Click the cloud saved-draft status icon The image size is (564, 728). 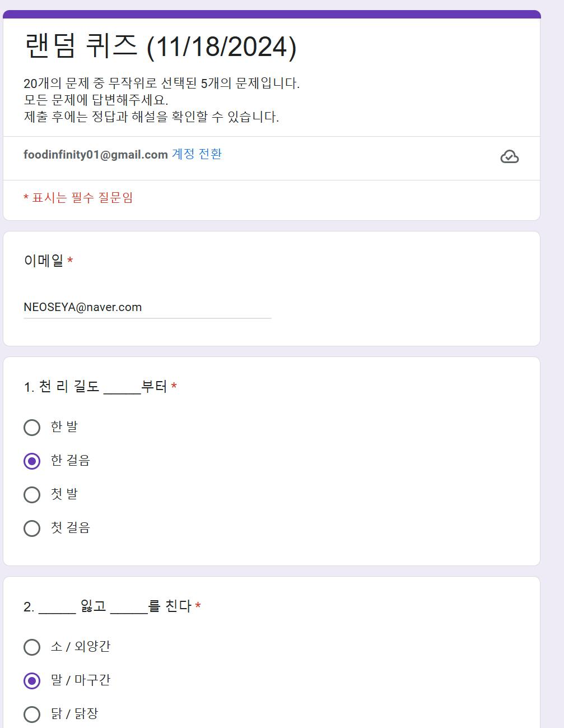[x=509, y=157]
